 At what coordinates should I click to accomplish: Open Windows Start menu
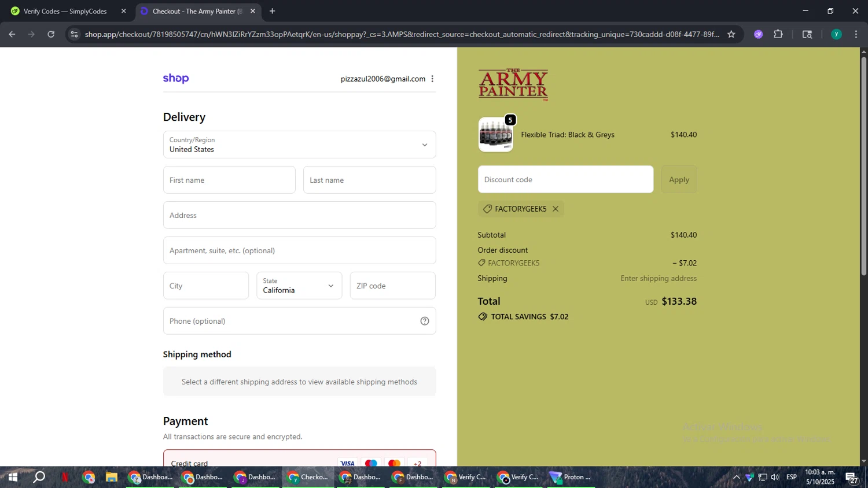pyautogui.click(x=13, y=477)
